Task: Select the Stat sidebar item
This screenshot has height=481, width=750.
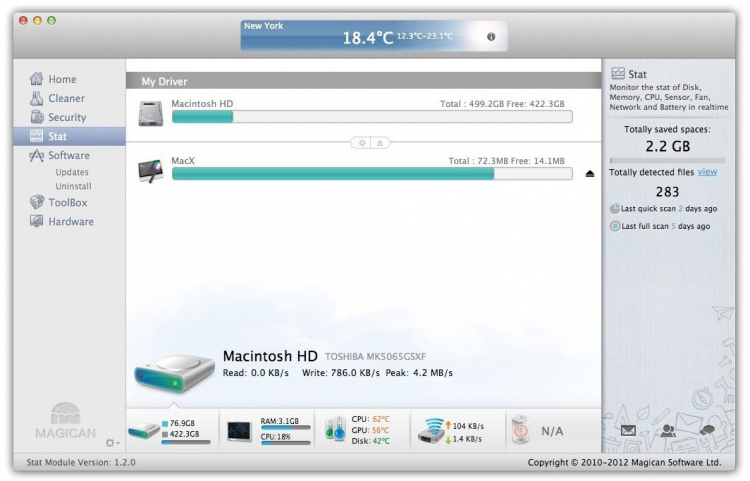Action: pos(69,136)
